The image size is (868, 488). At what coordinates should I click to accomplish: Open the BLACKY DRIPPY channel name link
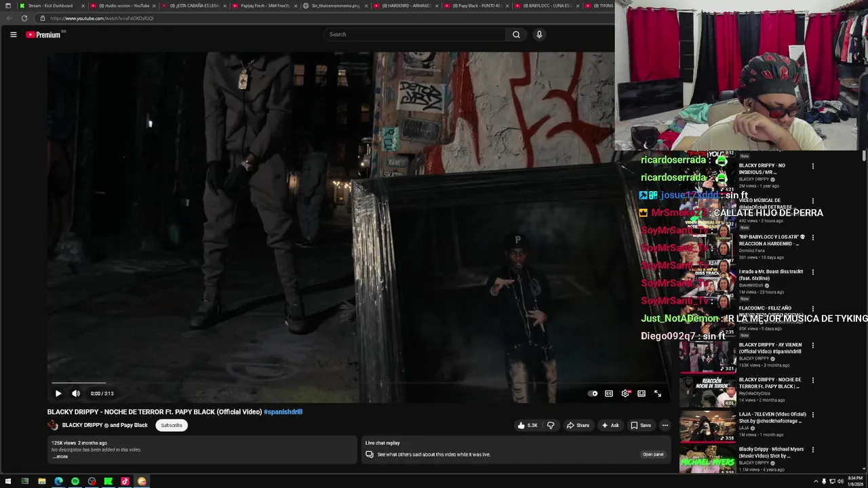(83, 425)
